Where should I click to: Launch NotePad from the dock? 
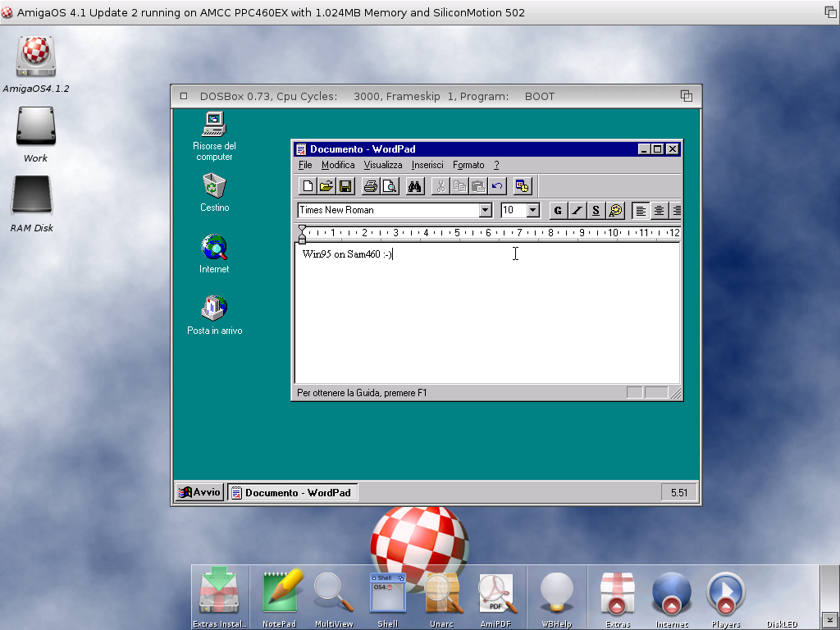280,598
